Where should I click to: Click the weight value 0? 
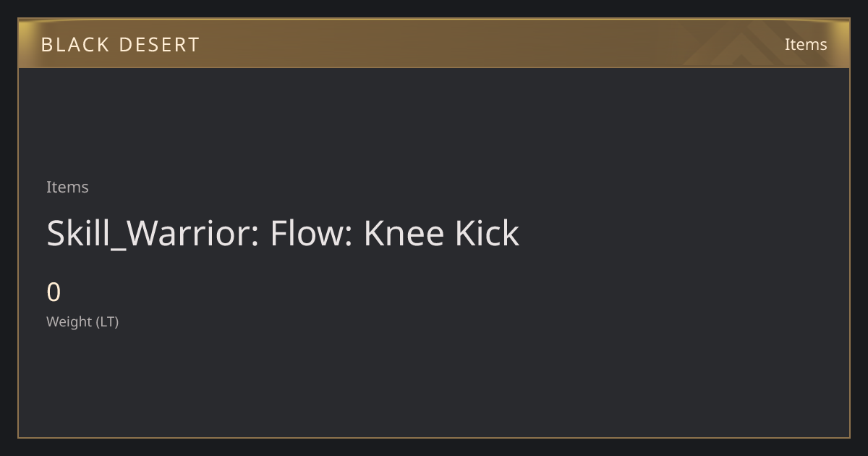[54, 292]
